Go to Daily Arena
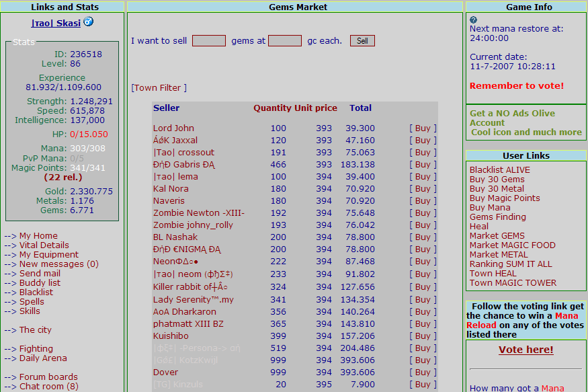The height and width of the screenshot is (392, 588). [43, 358]
